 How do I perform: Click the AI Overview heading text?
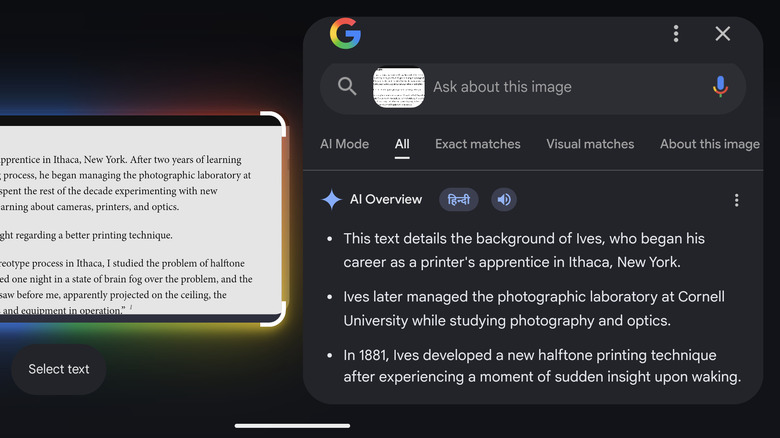tap(386, 200)
